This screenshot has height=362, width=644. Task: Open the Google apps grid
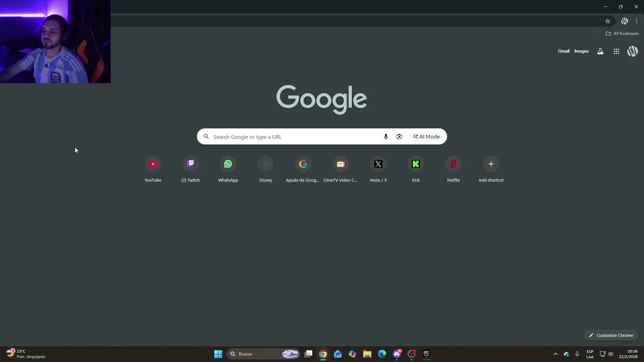[616, 51]
